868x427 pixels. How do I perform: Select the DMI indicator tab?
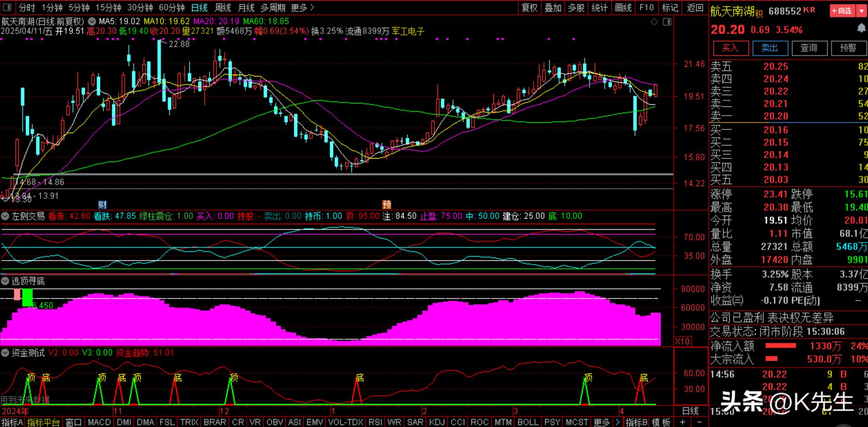coord(124,422)
